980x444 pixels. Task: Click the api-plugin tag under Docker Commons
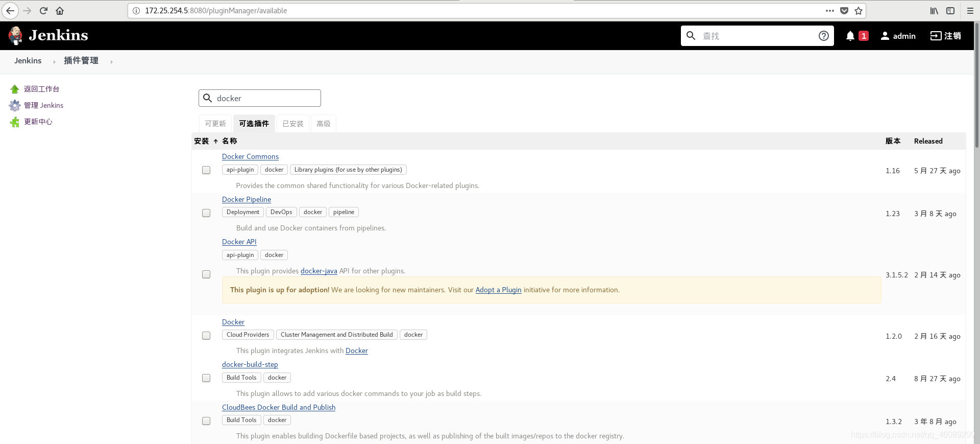click(x=240, y=170)
